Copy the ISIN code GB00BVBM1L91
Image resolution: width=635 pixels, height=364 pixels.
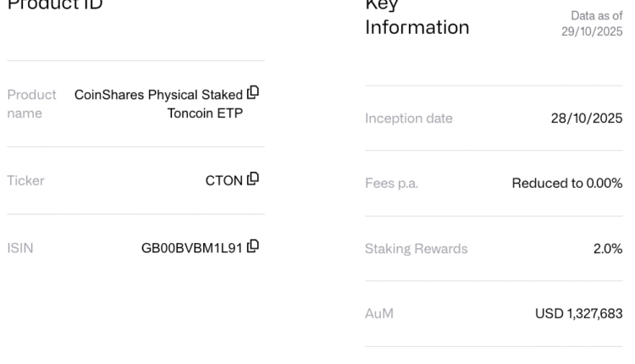coord(253,246)
